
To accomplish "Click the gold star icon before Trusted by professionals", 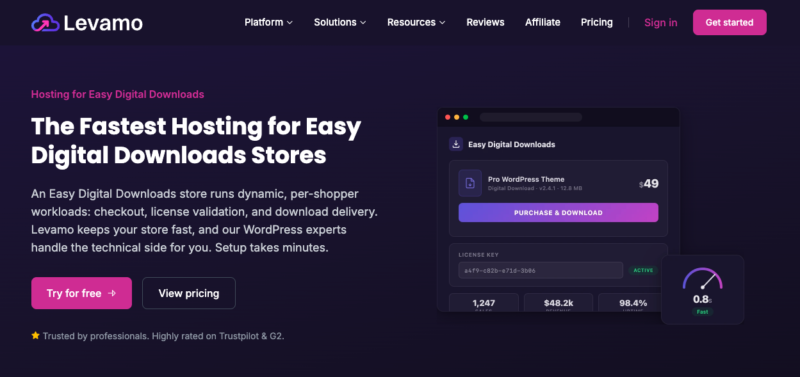I will [35, 336].
